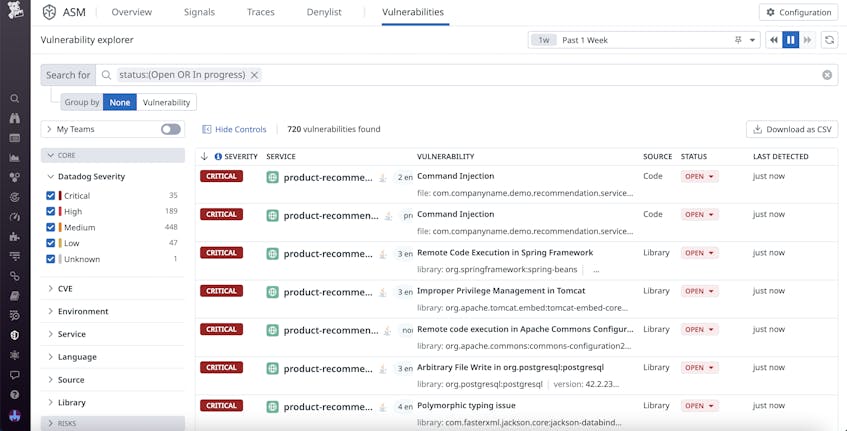Click the rewind time range button
Viewport: 847px width, 431px height.
(x=774, y=40)
